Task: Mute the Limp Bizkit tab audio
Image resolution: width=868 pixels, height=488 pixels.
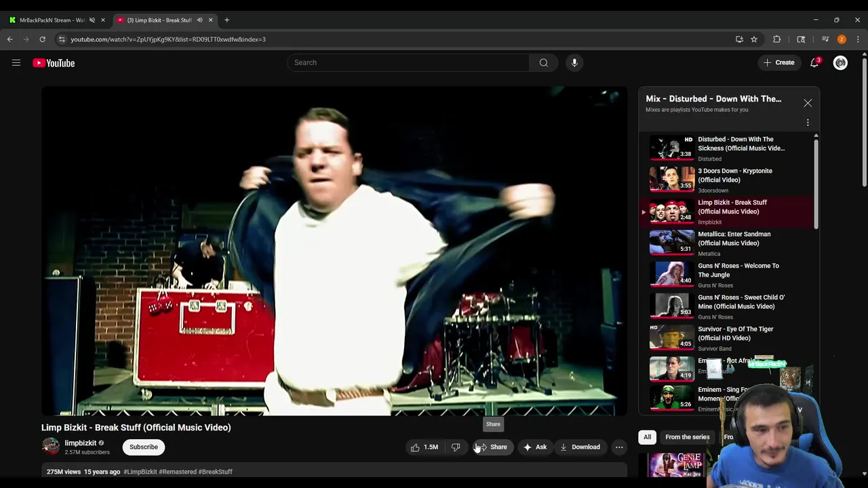Action: pos(199,20)
